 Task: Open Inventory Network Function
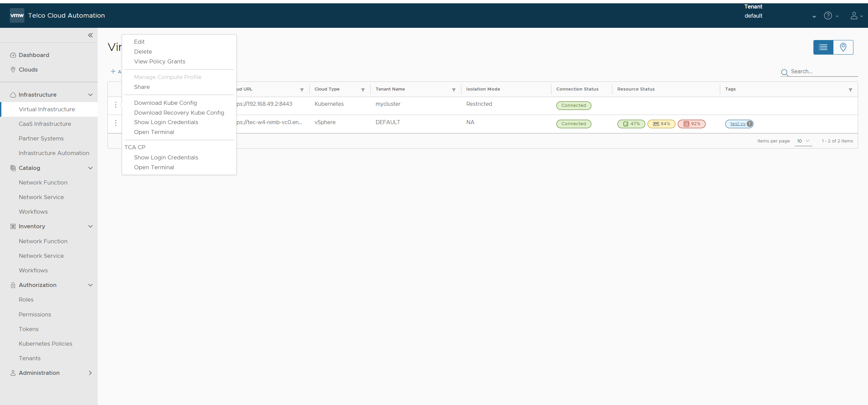[43, 241]
